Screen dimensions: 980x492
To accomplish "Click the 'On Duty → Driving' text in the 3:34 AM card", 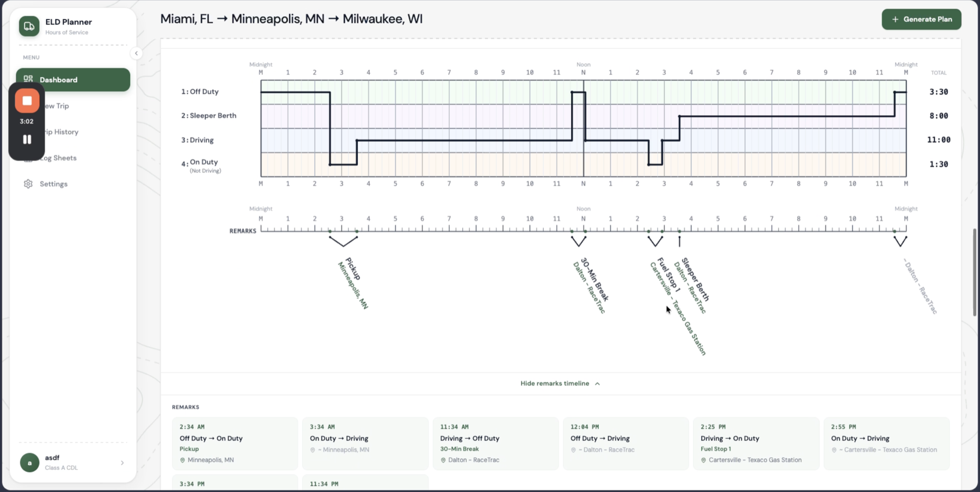I will pyautogui.click(x=339, y=439).
